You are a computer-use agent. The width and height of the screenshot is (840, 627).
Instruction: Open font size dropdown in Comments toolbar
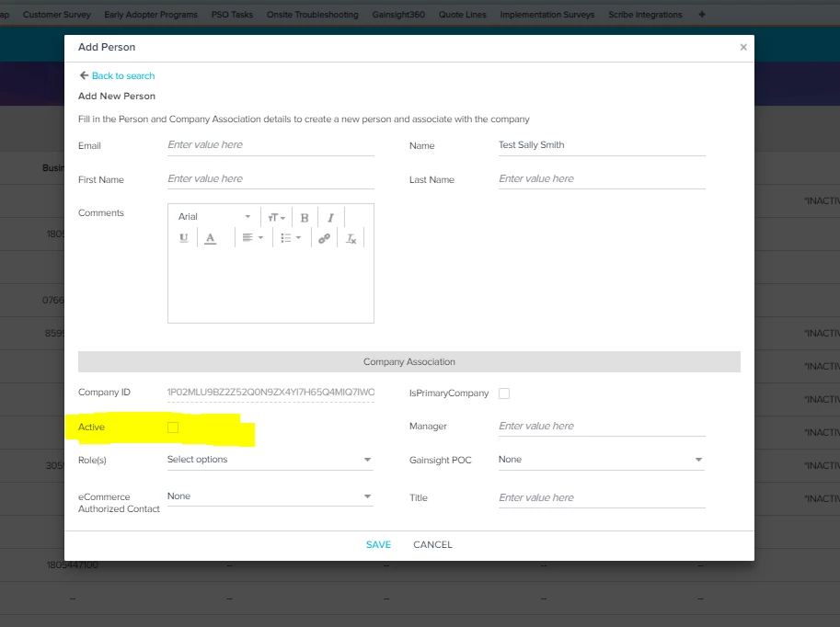click(x=276, y=217)
